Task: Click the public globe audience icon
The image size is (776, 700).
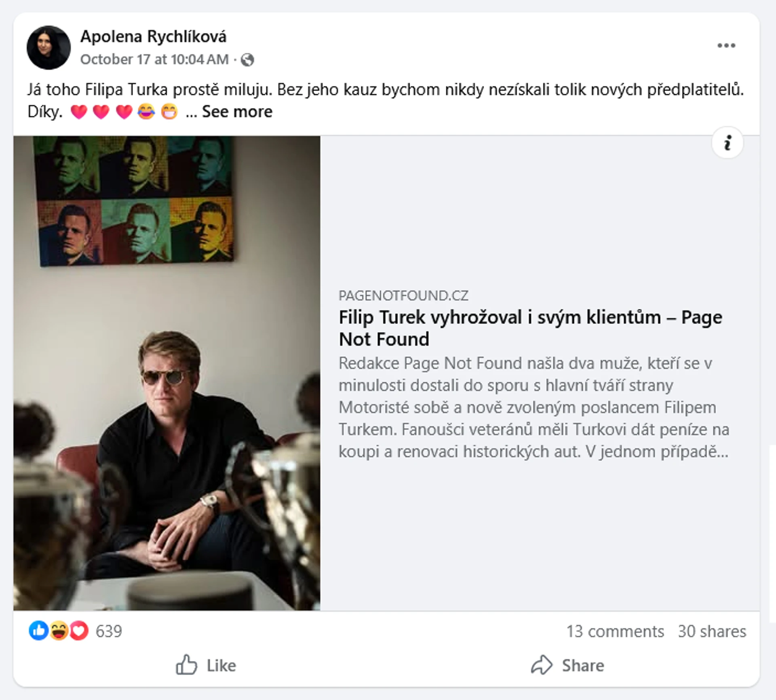Action: pos(247,60)
